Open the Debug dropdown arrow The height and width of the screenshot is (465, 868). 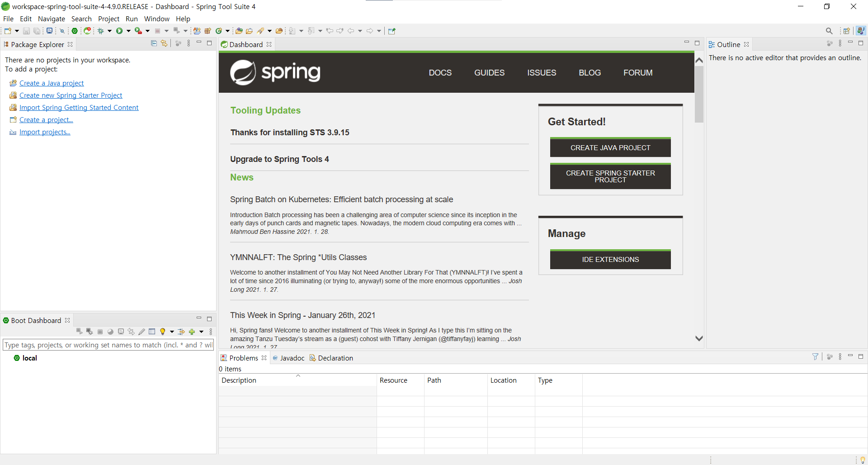click(109, 31)
